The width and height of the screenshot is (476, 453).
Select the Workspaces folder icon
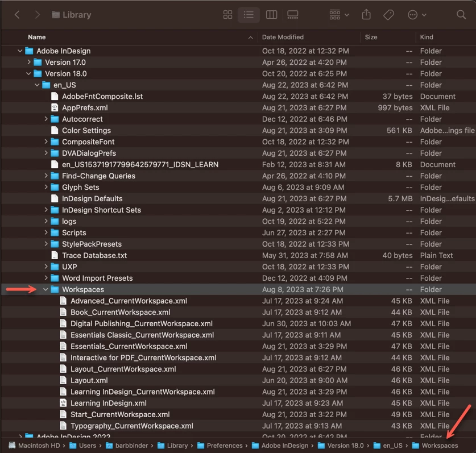coord(55,289)
